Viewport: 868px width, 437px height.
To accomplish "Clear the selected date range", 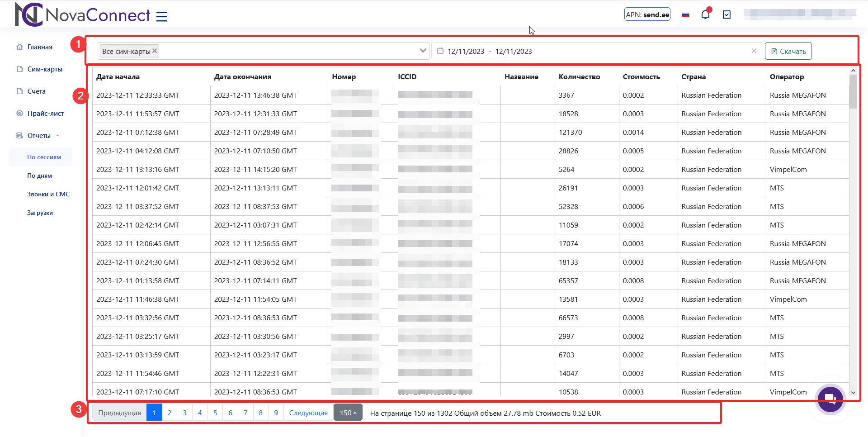I will (x=754, y=51).
